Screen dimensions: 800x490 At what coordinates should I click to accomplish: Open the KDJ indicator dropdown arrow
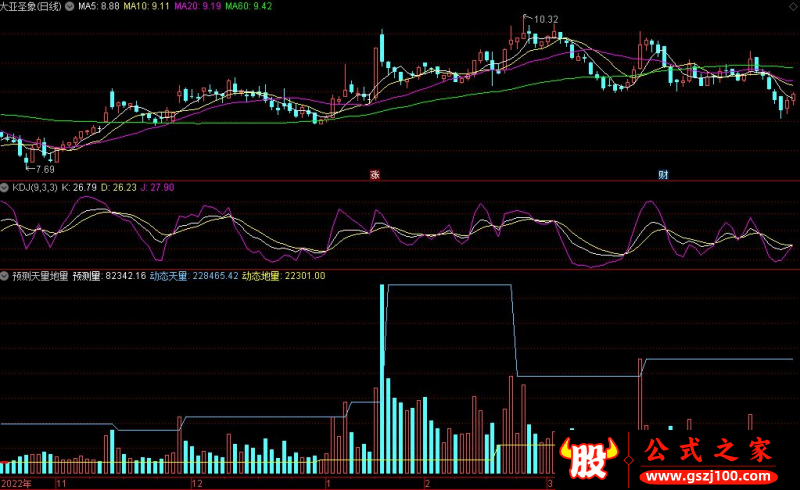(x=5, y=187)
